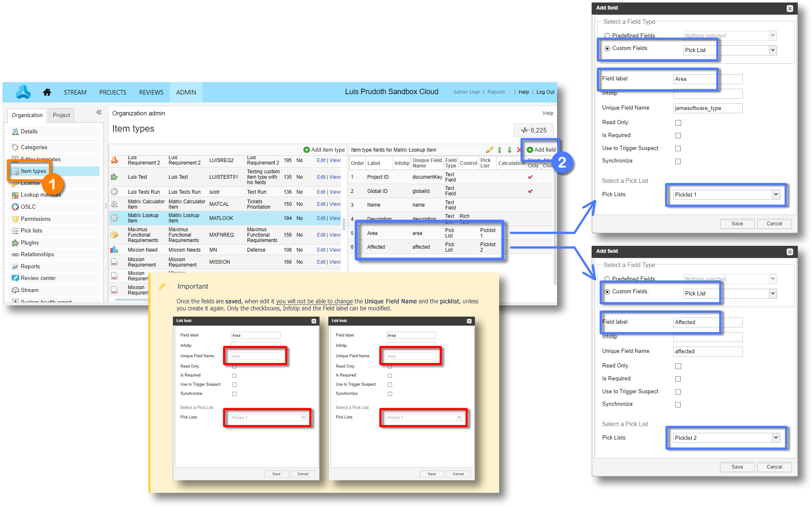
Task: Open the PROJECTS menu
Action: [112, 92]
